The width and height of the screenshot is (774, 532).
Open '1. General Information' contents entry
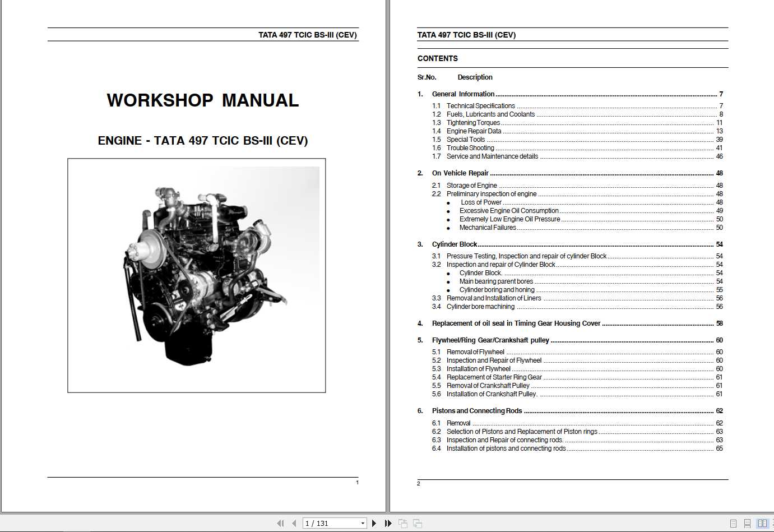tap(570, 94)
